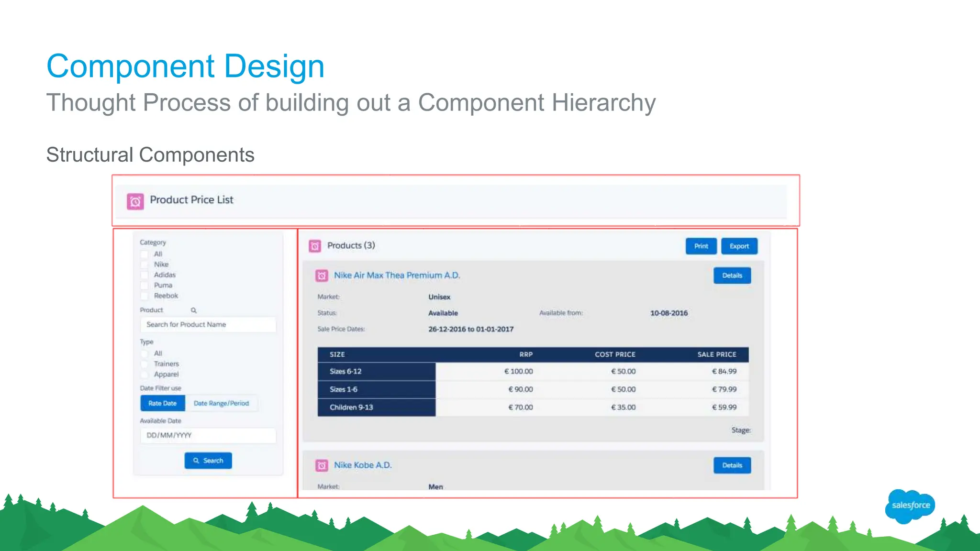
Task: Switch to Date Range/Period filter tab
Action: (x=221, y=403)
